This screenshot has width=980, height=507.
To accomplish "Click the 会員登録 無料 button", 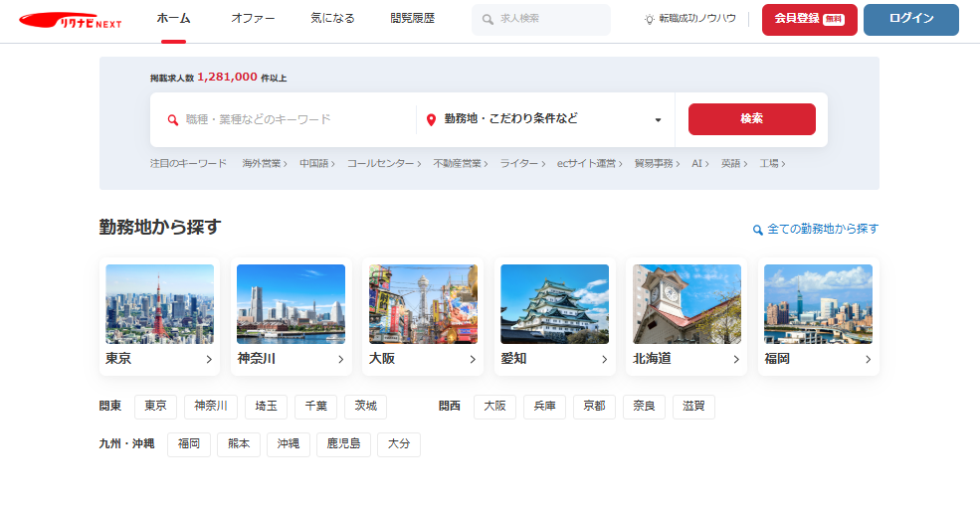I will (x=809, y=19).
